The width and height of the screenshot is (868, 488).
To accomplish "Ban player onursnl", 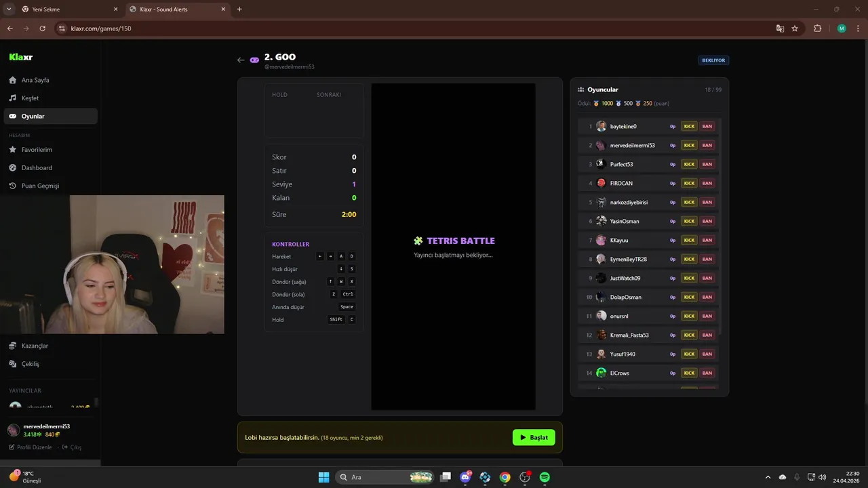I will (x=707, y=316).
